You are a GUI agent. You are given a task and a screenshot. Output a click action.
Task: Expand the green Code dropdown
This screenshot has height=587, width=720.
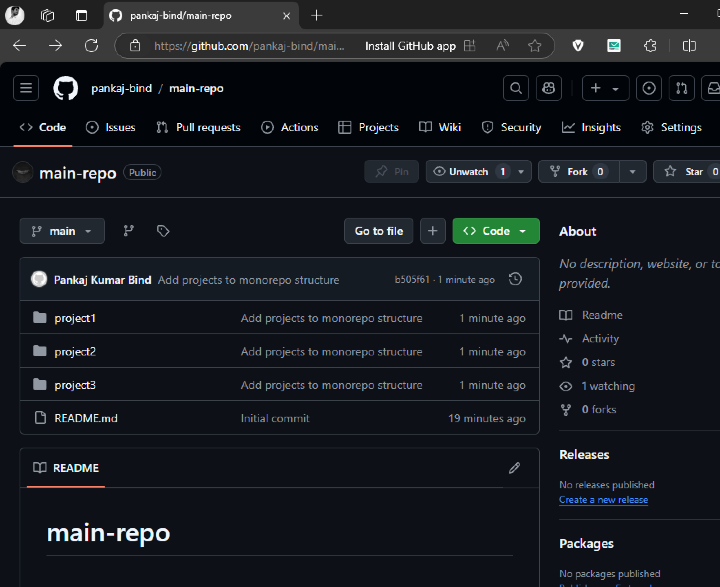(x=495, y=231)
